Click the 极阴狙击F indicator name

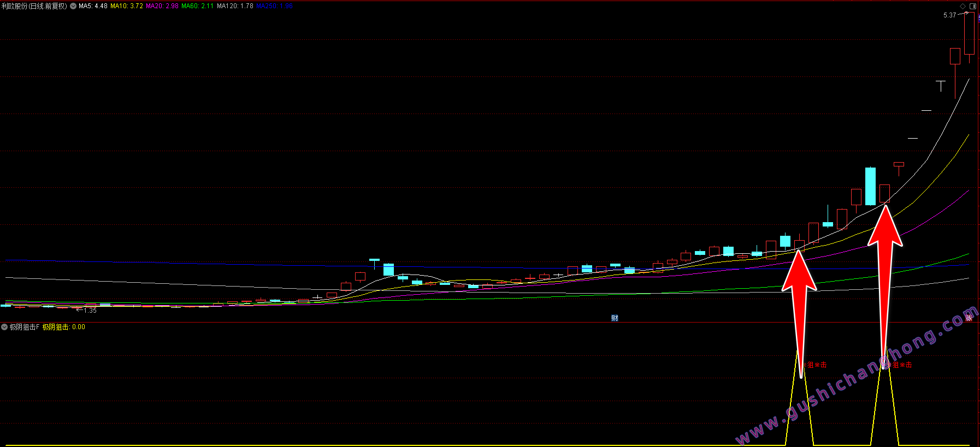coord(25,327)
